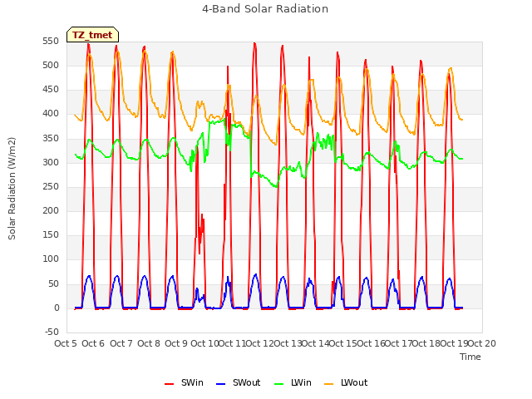Image resolution: width=532 pixels, height=399 pixels.
Task: Click the Oct 8 x-axis label
Action: coord(149,343)
